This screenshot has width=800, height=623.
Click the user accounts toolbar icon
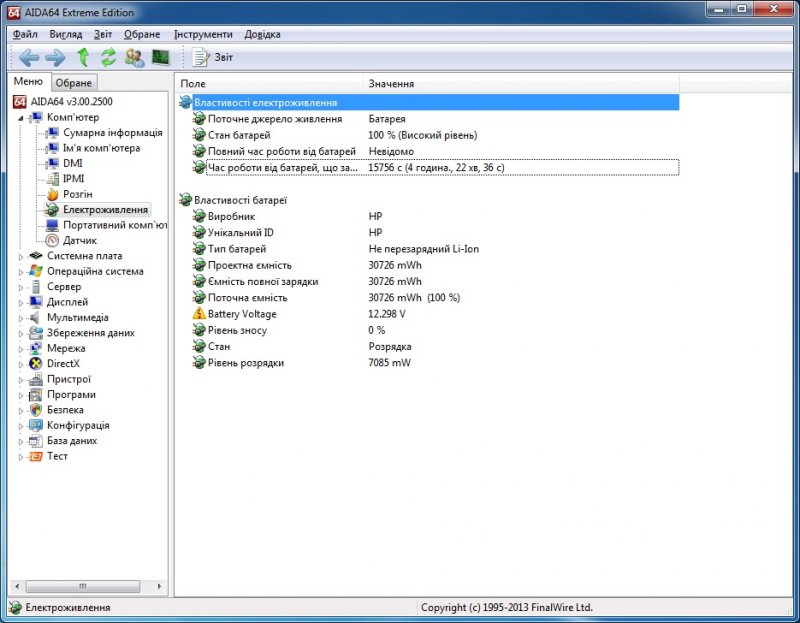click(133, 57)
